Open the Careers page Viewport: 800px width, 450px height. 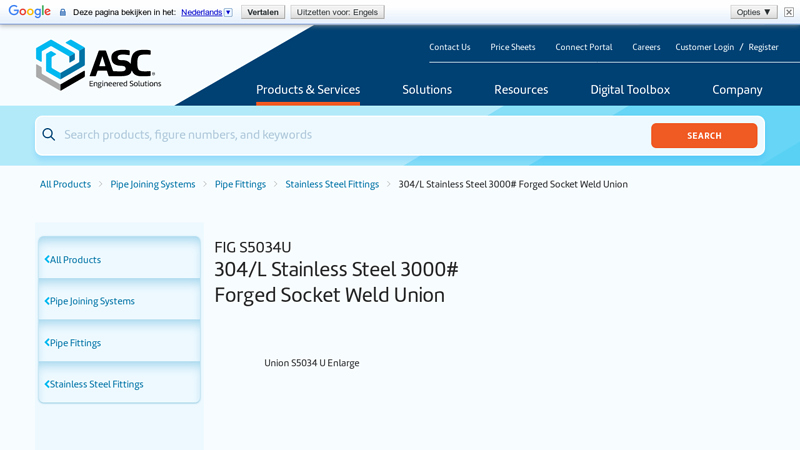pos(646,47)
